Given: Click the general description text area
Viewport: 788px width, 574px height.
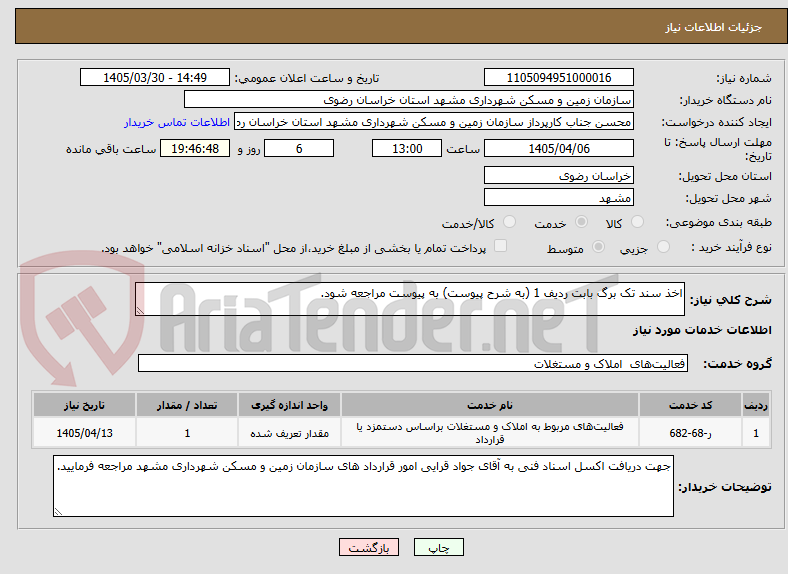Looking at the screenshot, I should (410, 299).
